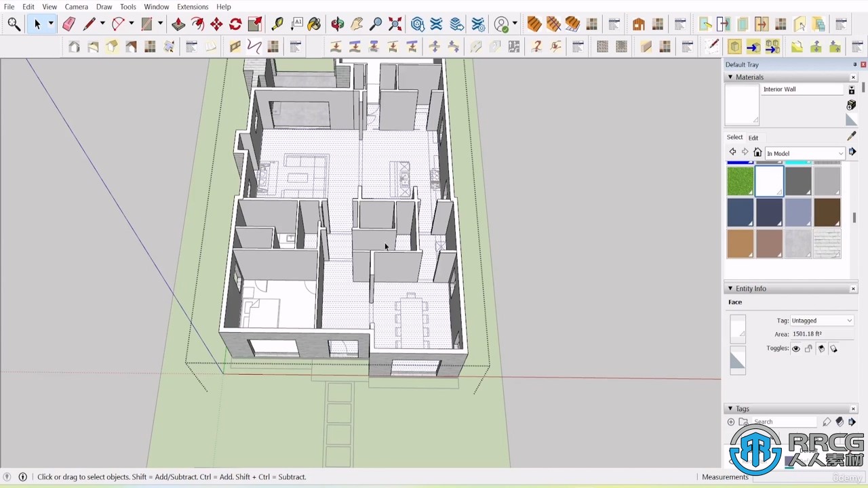Close the Materials panel
Screen dimensions: 868x488
853,77
